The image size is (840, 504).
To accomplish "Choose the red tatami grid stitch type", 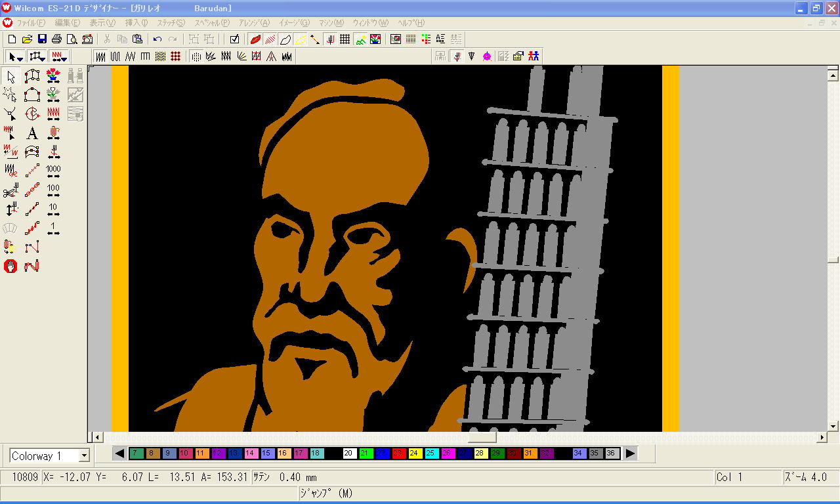I will [x=175, y=56].
